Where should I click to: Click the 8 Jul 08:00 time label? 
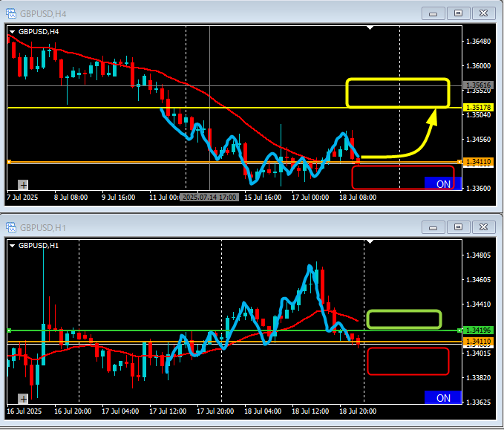point(71,197)
